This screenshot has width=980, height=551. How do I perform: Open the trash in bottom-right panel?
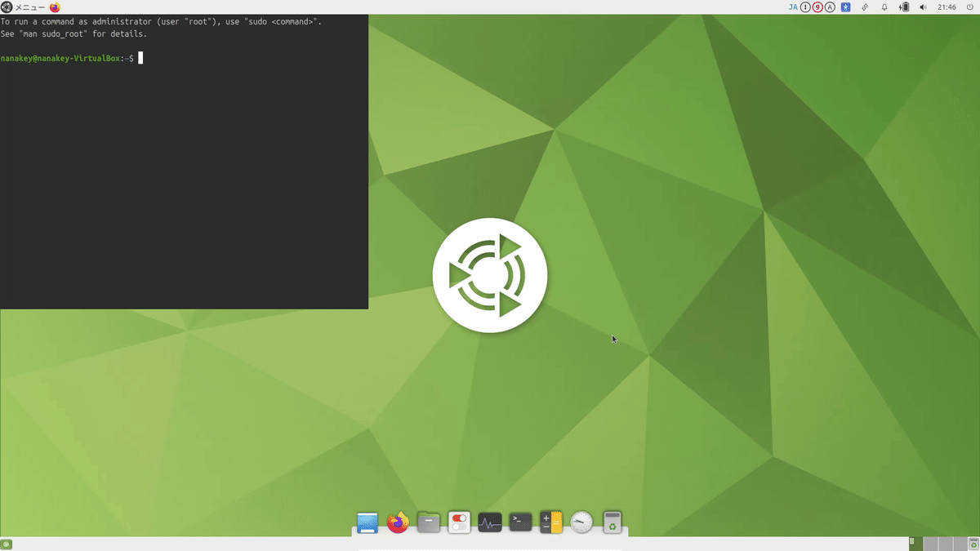tap(973, 544)
